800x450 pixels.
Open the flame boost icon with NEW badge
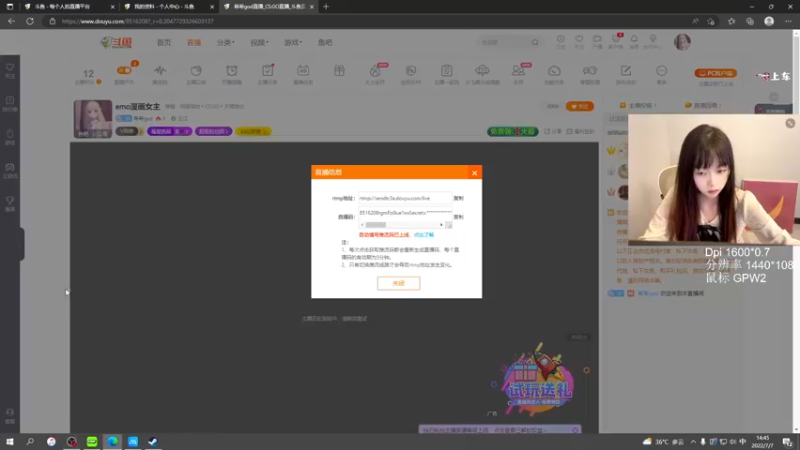coord(375,71)
